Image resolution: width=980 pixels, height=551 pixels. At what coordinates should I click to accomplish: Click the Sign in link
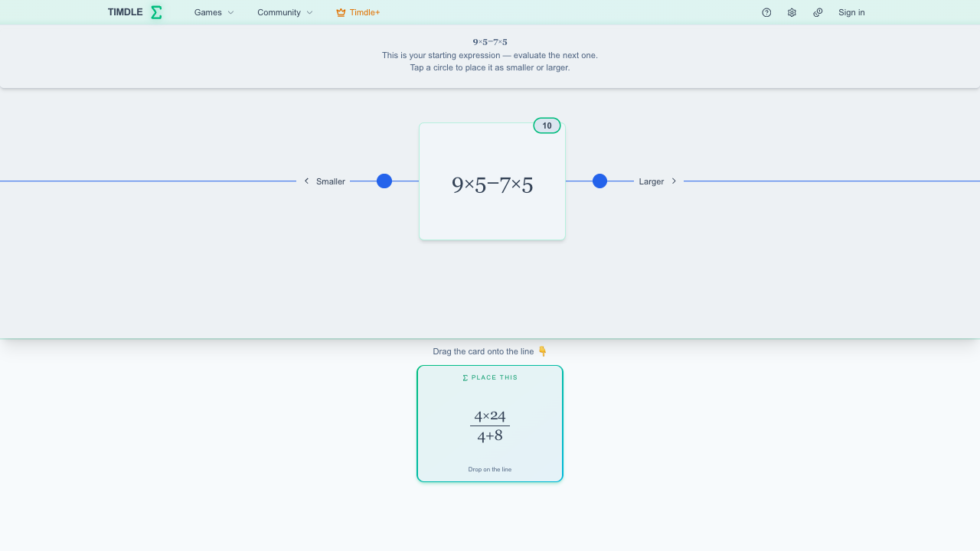point(851,12)
